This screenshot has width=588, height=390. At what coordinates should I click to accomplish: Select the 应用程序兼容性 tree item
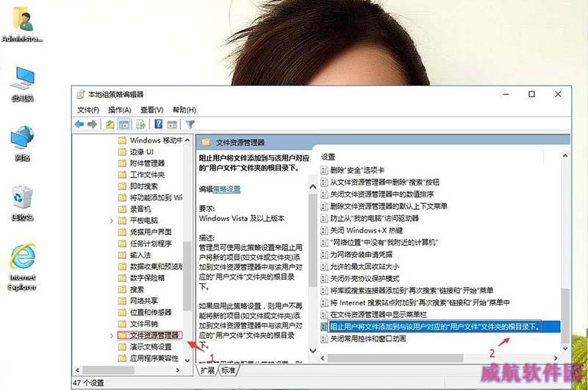tap(154, 358)
